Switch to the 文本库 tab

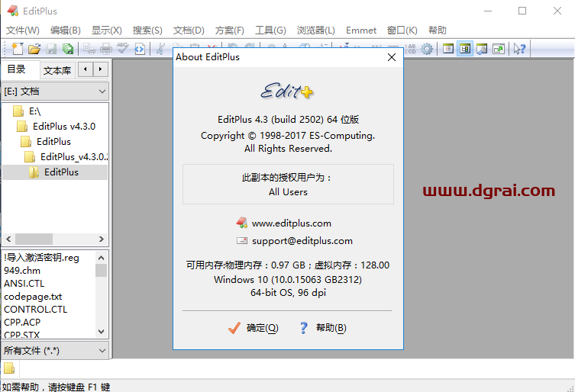(57, 70)
